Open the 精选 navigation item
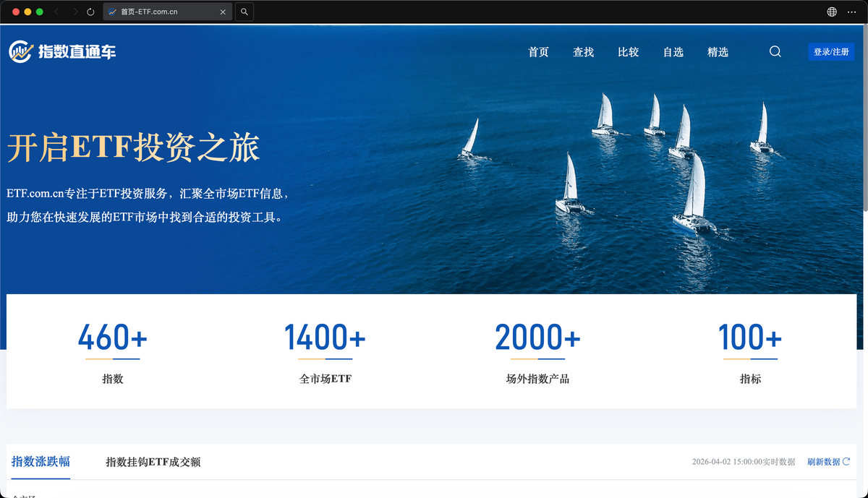 tap(718, 52)
